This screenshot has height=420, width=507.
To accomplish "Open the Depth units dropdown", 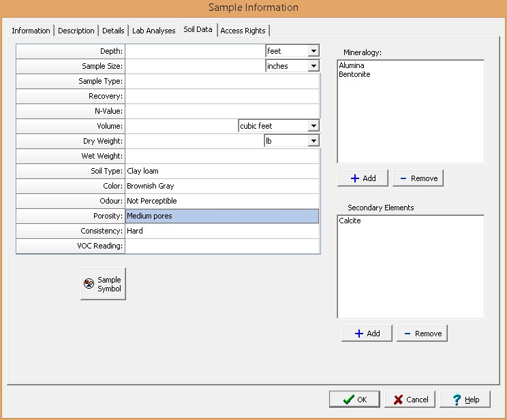I will 313,51.
